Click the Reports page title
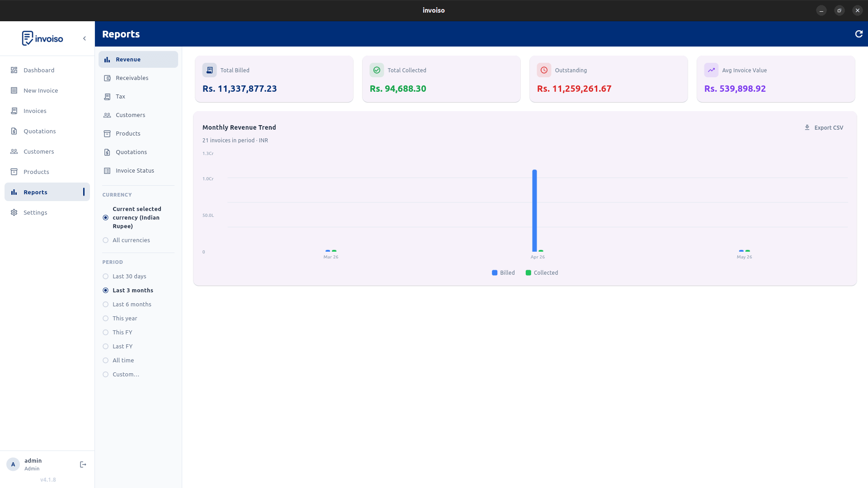The image size is (868, 488). click(121, 34)
